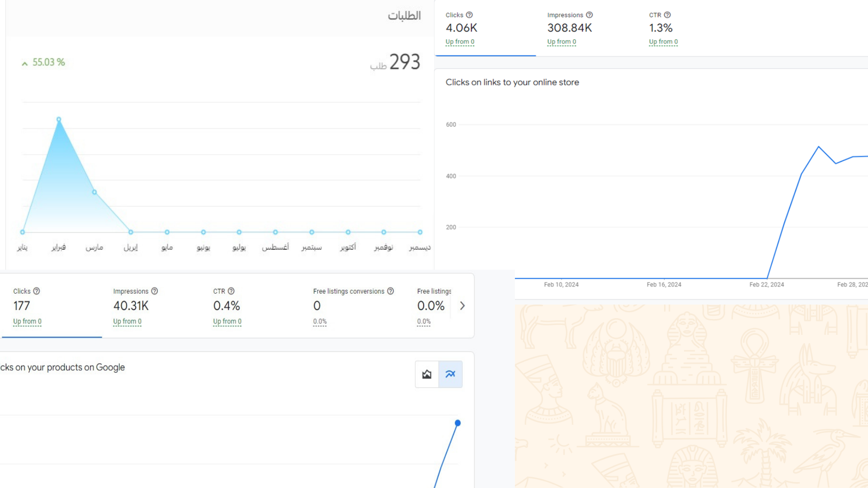
Task: Click the February peak point on orders chart
Action: pyautogui.click(x=59, y=120)
